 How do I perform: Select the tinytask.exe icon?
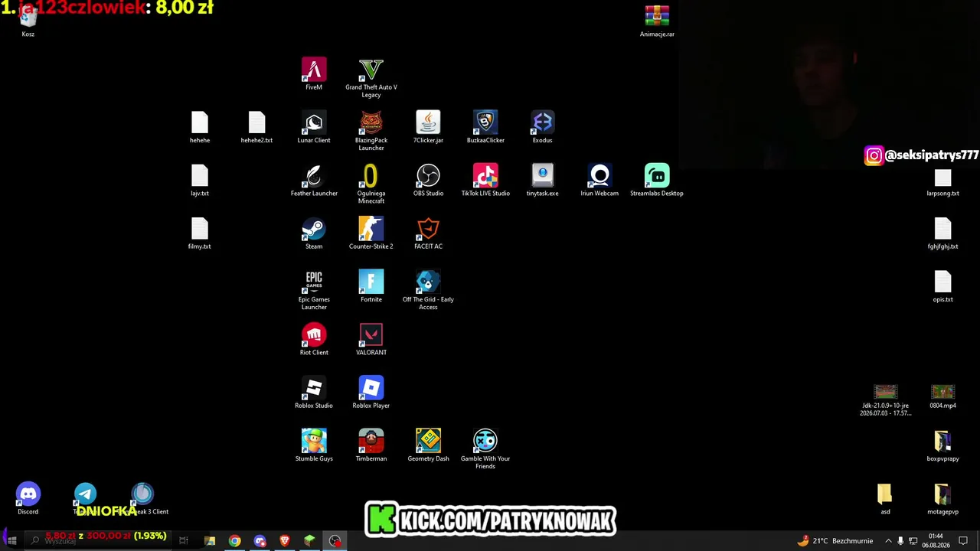543,180
